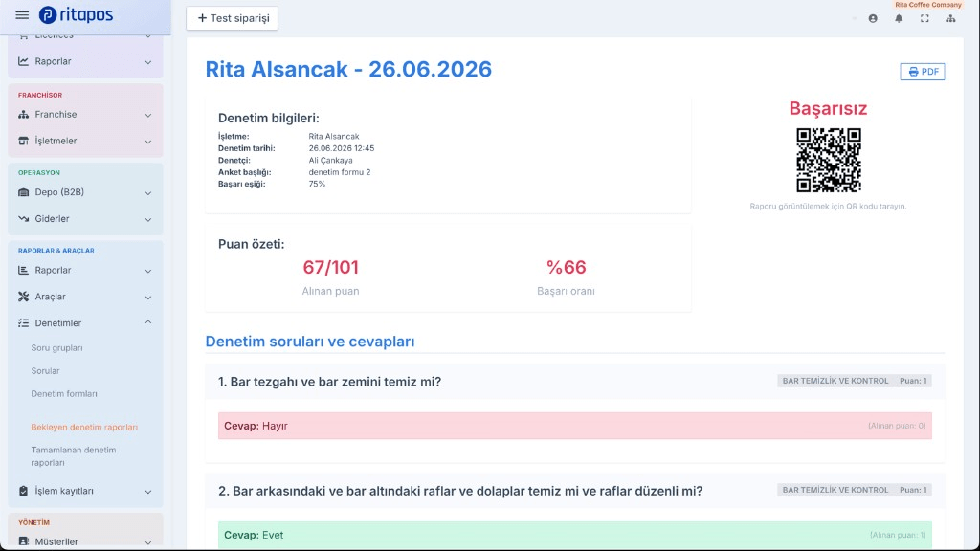
Task: Click the İşletme value Rita Alsancak
Action: coord(334,136)
